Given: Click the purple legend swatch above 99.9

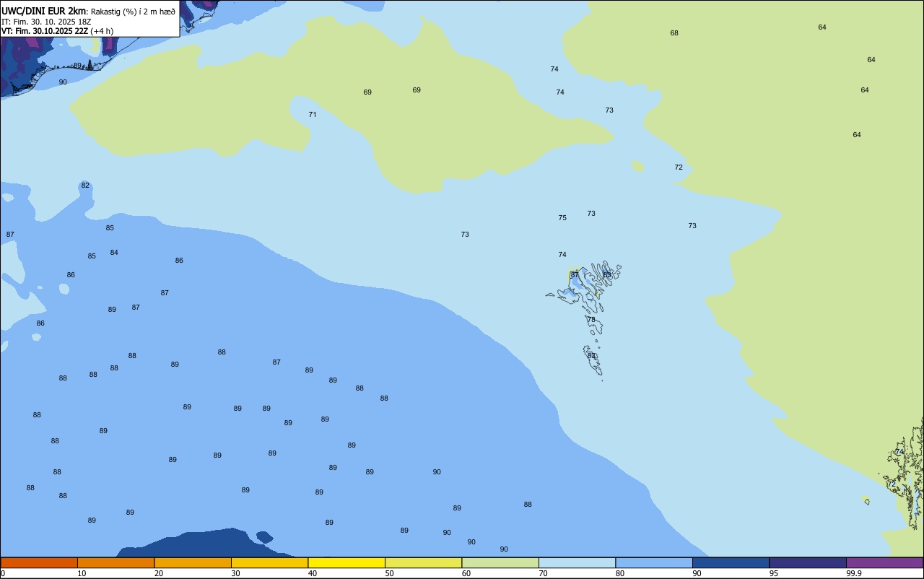Looking at the screenshot, I should [884, 562].
